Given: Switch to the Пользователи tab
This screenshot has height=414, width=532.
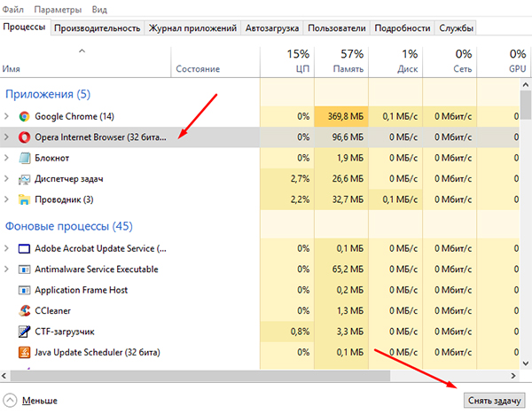Looking at the screenshot, I should [x=337, y=28].
